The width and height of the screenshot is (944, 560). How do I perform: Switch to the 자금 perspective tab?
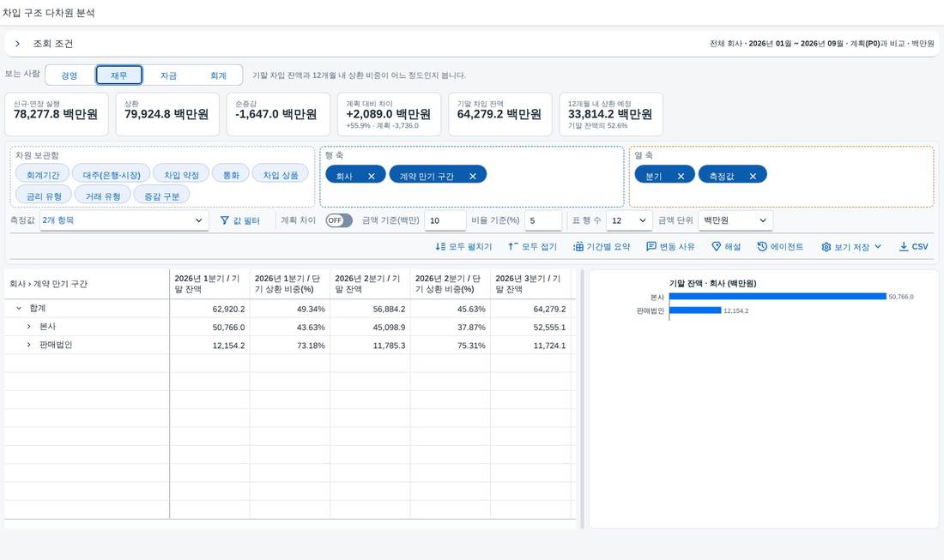pos(168,75)
